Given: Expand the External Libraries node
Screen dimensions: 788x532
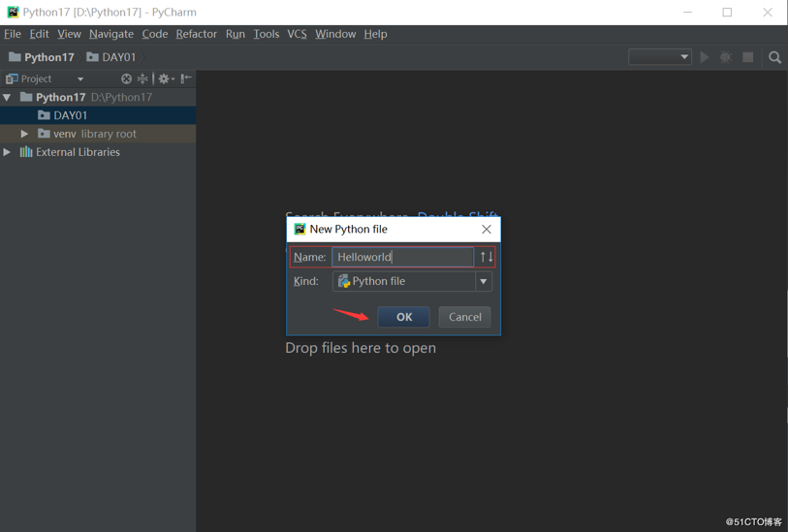Looking at the screenshot, I should click(8, 152).
